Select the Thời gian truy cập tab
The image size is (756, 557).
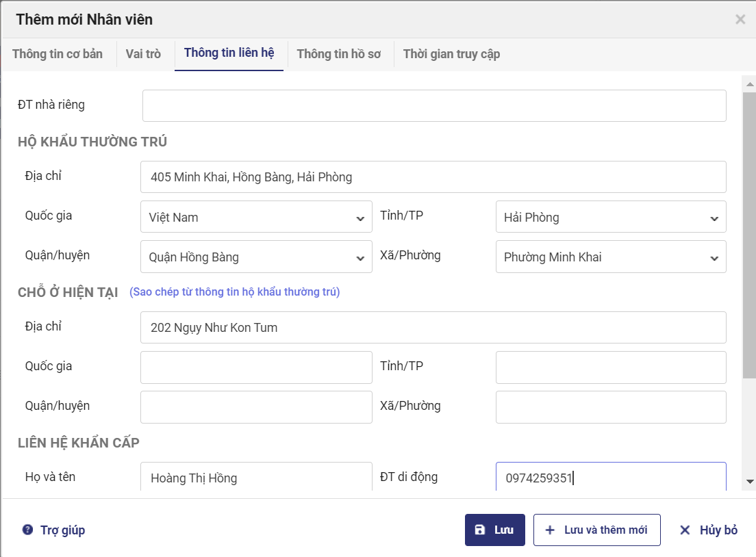tap(451, 54)
